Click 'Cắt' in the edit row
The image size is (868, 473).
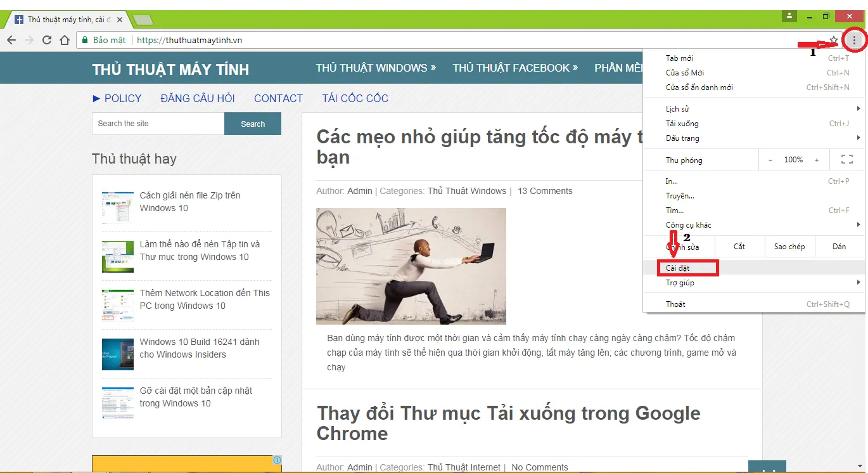tap(739, 247)
